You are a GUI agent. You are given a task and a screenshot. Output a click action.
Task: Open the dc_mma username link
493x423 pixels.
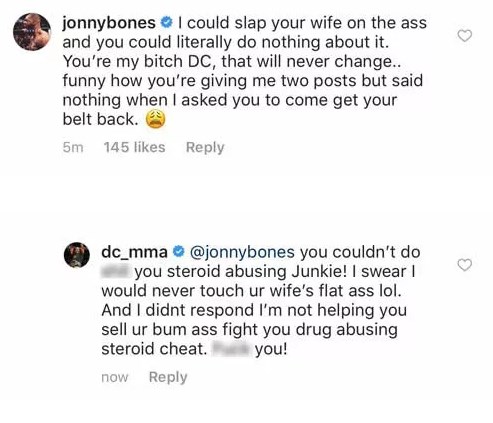(x=134, y=252)
